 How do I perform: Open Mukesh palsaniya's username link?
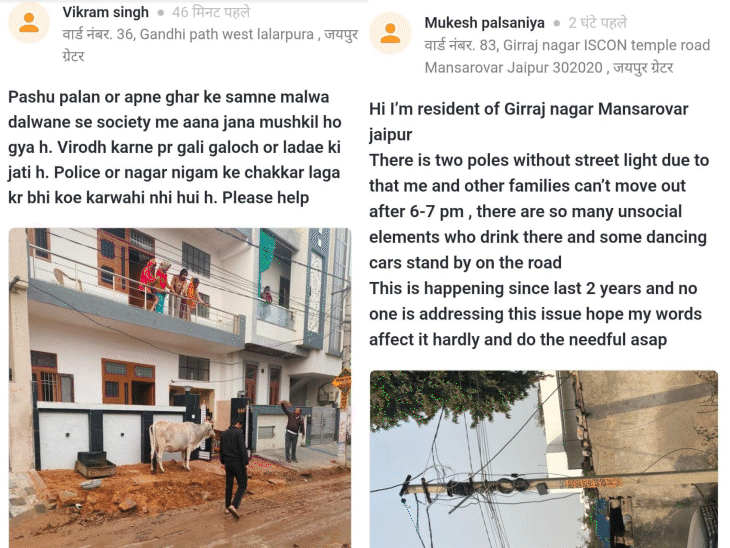coord(484,23)
